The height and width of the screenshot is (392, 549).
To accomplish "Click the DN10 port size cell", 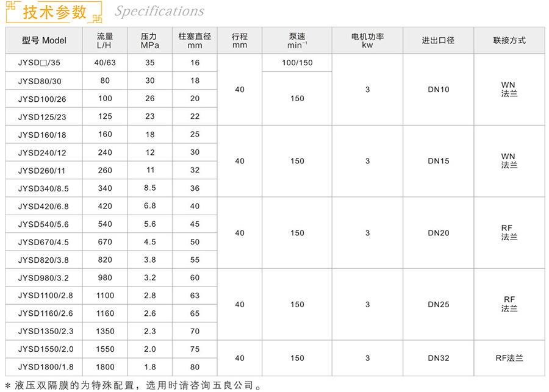I will pos(438,90).
